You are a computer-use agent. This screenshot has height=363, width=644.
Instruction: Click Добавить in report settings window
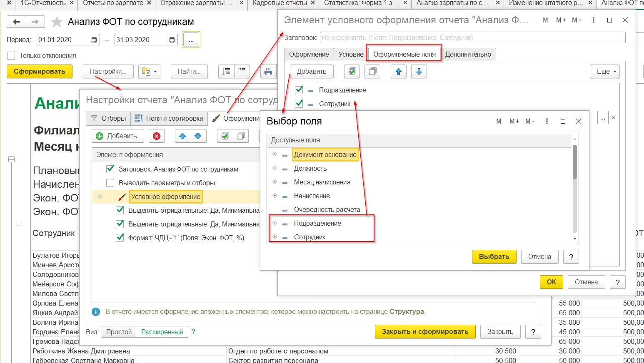click(117, 136)
